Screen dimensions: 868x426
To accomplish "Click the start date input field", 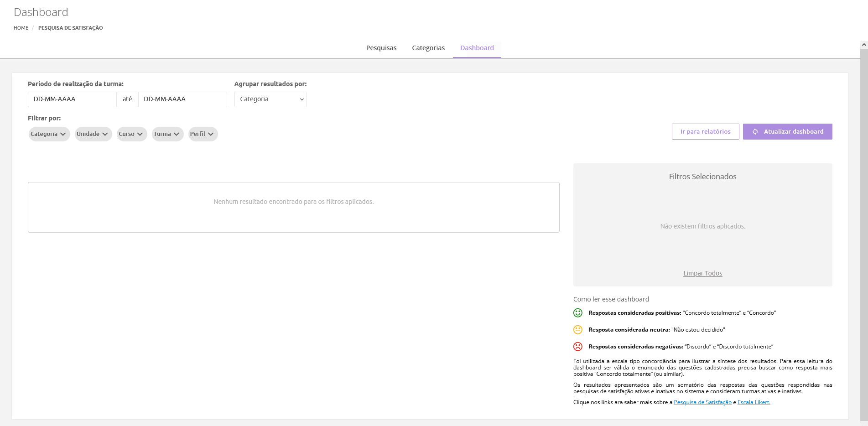I will (x=72, y=99).
